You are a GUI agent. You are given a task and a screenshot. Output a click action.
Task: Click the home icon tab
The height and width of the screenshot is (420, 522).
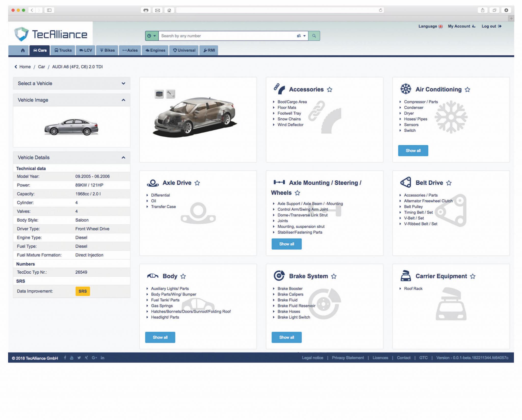point(23,50)
